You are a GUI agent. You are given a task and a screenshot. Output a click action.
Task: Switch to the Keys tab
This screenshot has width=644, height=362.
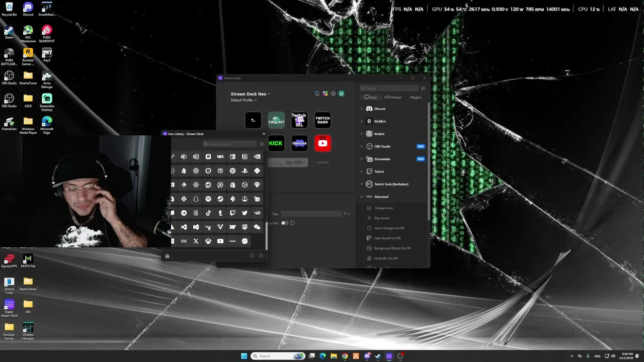pos(371,97)
